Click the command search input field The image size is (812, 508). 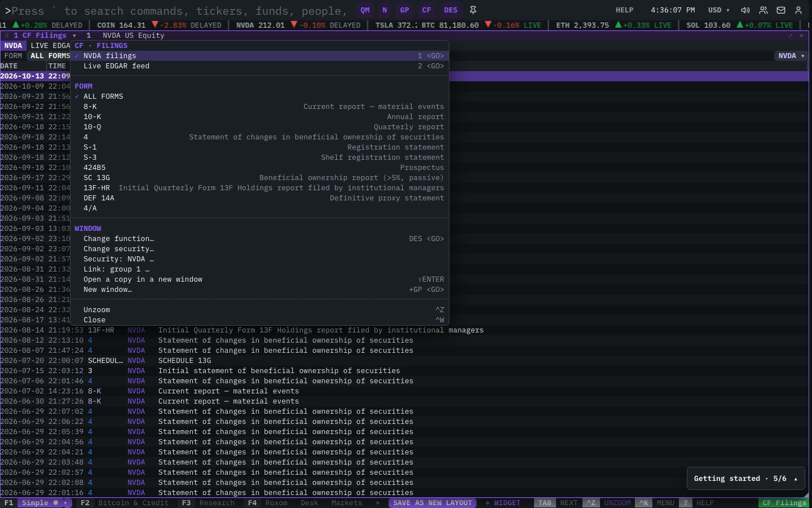[178, 11]
